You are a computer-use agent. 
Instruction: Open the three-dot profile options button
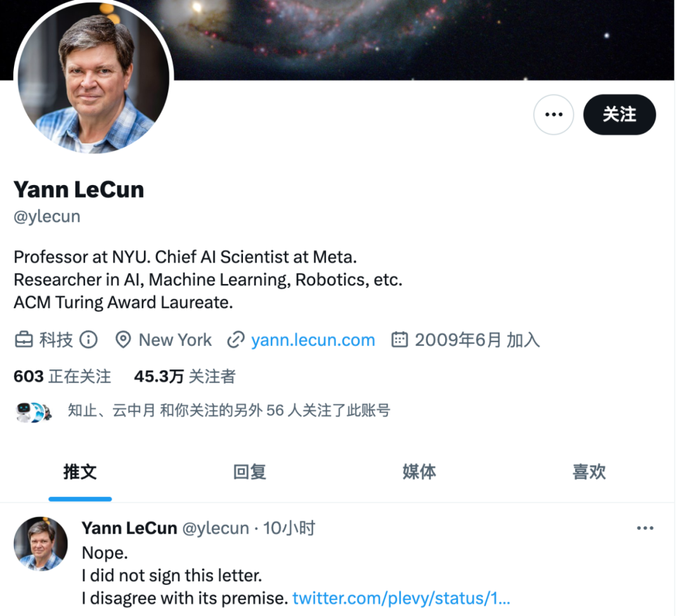[554, 114]
